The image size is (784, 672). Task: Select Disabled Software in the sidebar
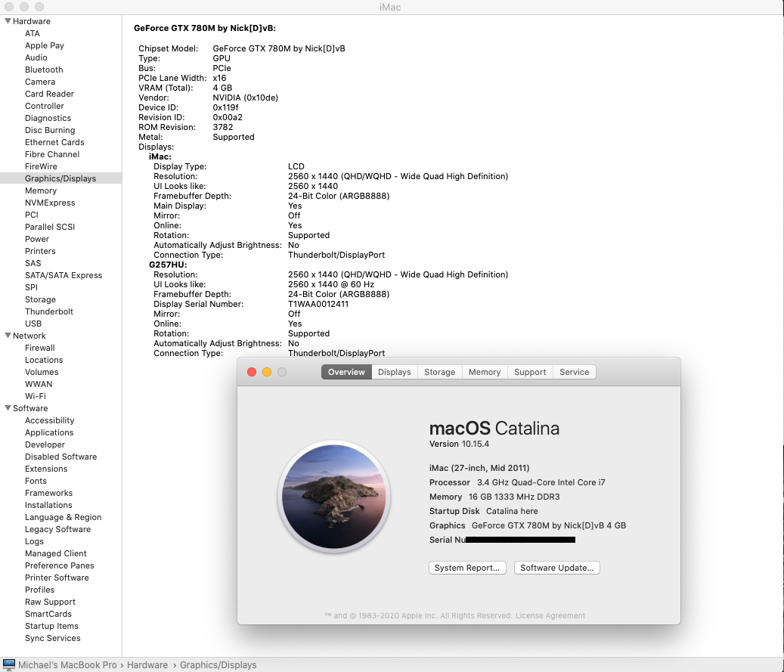(x=61, y=457)
